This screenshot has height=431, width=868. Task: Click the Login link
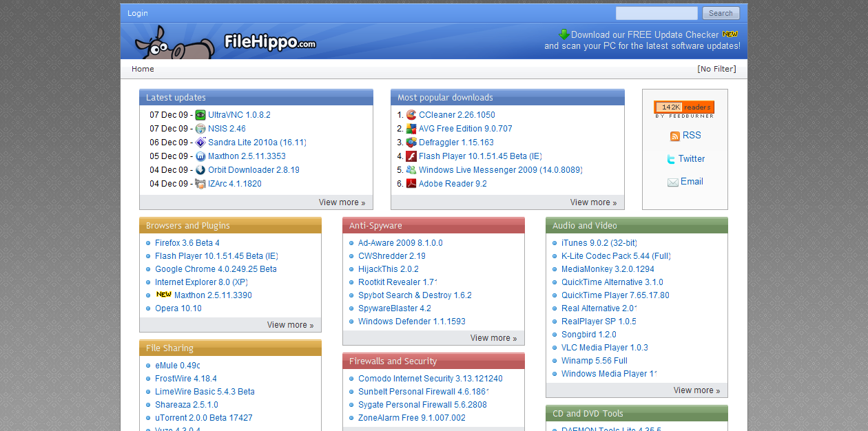tap(138, 13)
